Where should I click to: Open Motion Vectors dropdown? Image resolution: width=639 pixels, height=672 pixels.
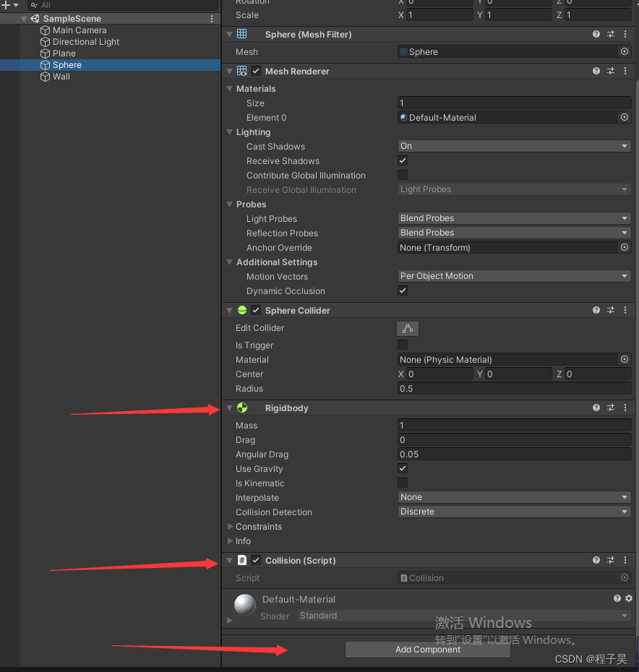[514, 276]
